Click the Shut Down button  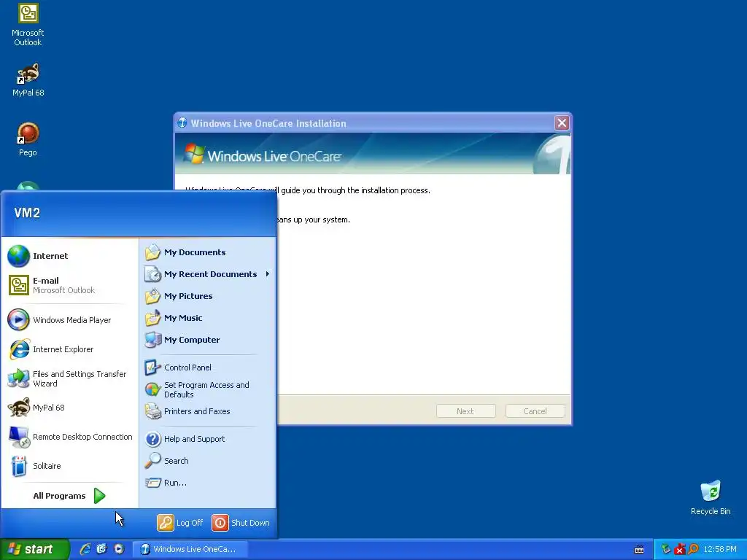coord(241,523)
